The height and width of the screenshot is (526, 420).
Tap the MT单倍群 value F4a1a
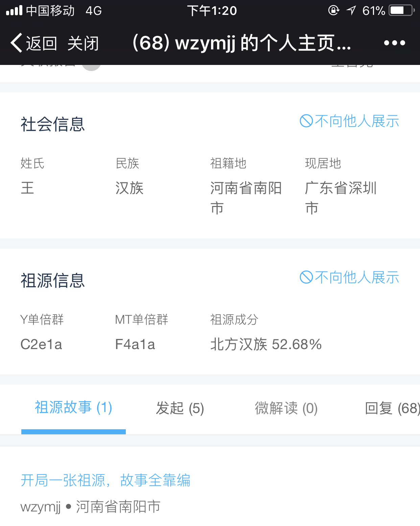tap(135, 344)
